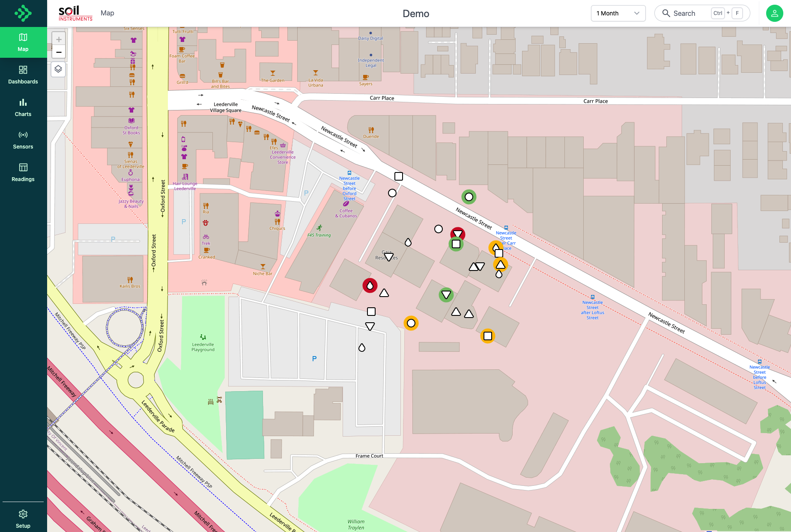The width and height of the screenshot is (791, 532).
Task: Click the Map breadcrumb label
Action: [x=107, y=13]
